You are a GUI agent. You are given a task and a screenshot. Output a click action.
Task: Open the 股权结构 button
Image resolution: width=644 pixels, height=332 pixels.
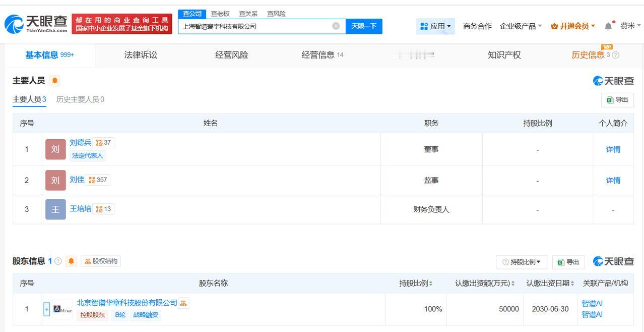tap(101, 261)
